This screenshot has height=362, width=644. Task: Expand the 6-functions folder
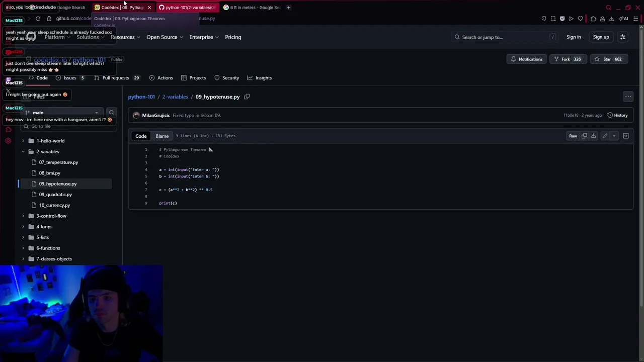point(23,248)
